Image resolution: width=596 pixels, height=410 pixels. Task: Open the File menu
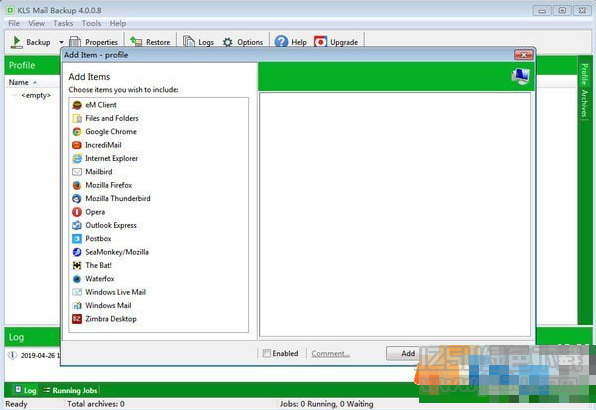14,24
